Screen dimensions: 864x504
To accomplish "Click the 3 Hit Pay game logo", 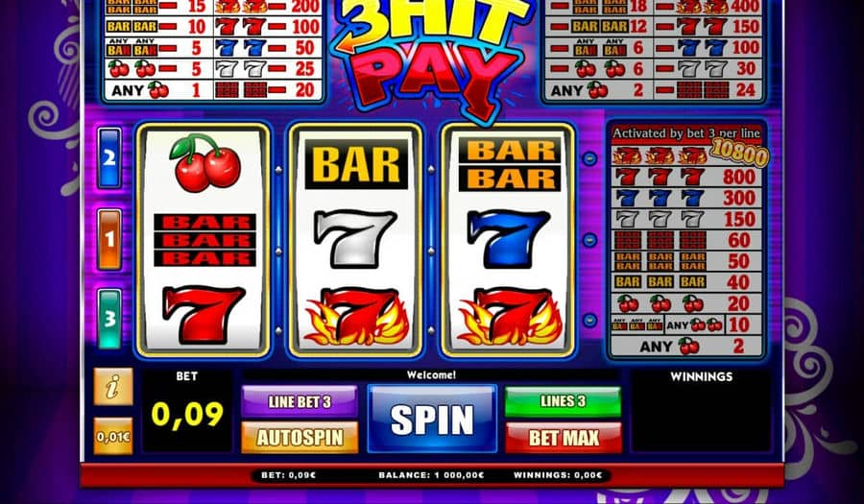I will (x=433, y=55).
